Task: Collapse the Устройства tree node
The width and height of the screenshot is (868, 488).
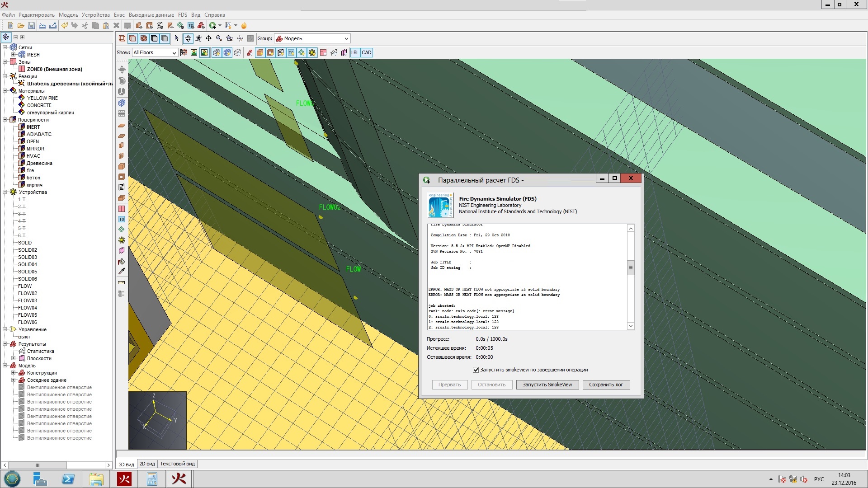Action: point(5,192)
